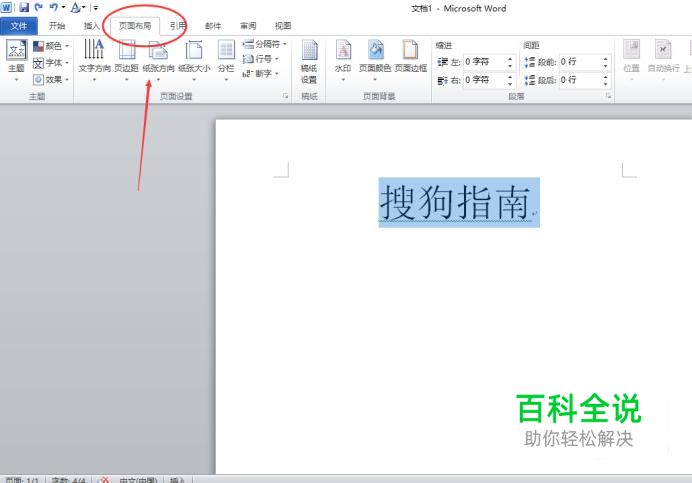Click the left indent 左 field showing 0 字符
The image size is (692, 483).
click(x=484, y=62)
